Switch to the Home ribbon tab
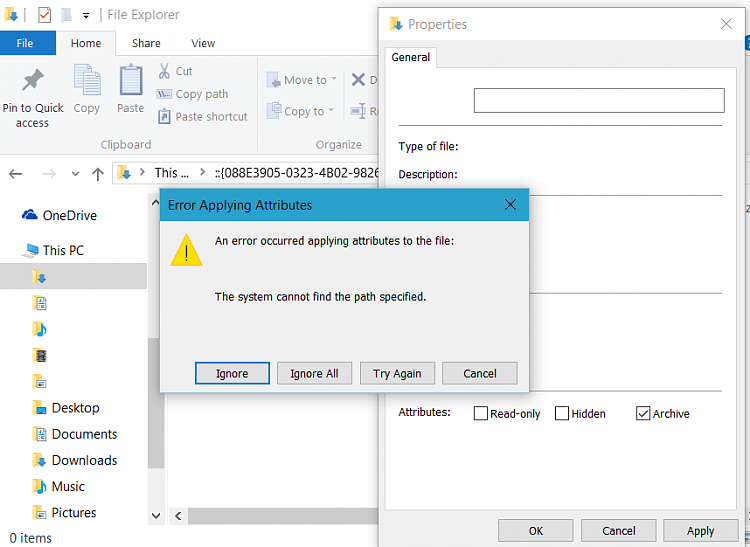The image size is (750, 547). click(x=86, y=43)
